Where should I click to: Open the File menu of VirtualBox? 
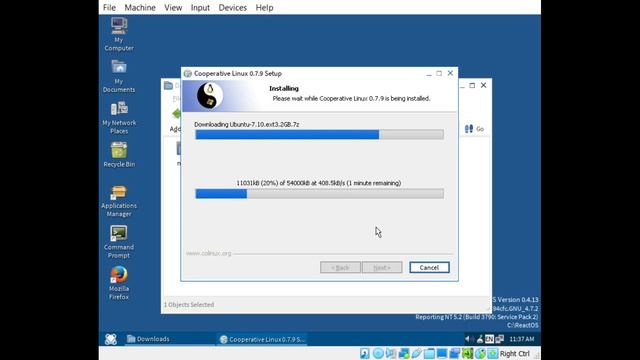tap(109, 8)
